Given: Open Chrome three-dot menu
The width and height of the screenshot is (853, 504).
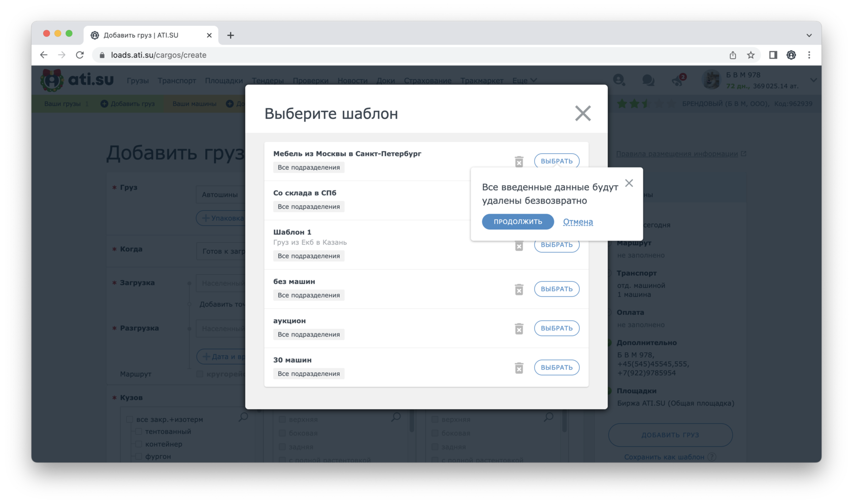Looking at the screenshot, I should pos(809,55).
